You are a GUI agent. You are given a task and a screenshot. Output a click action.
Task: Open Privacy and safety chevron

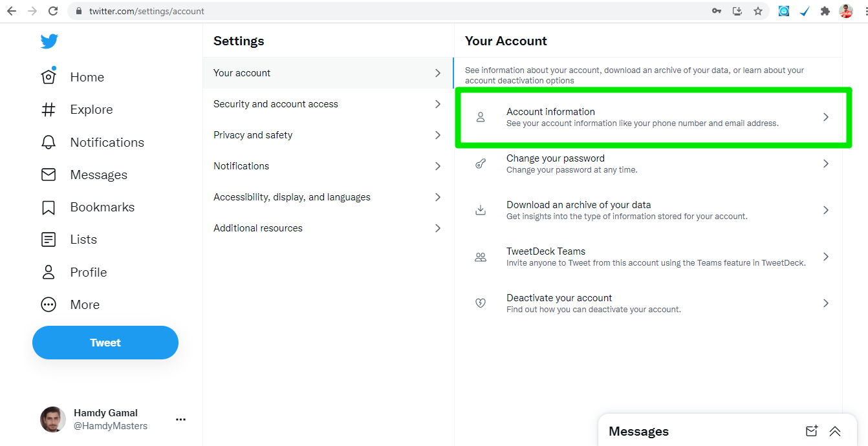click(x=438, y=135)
